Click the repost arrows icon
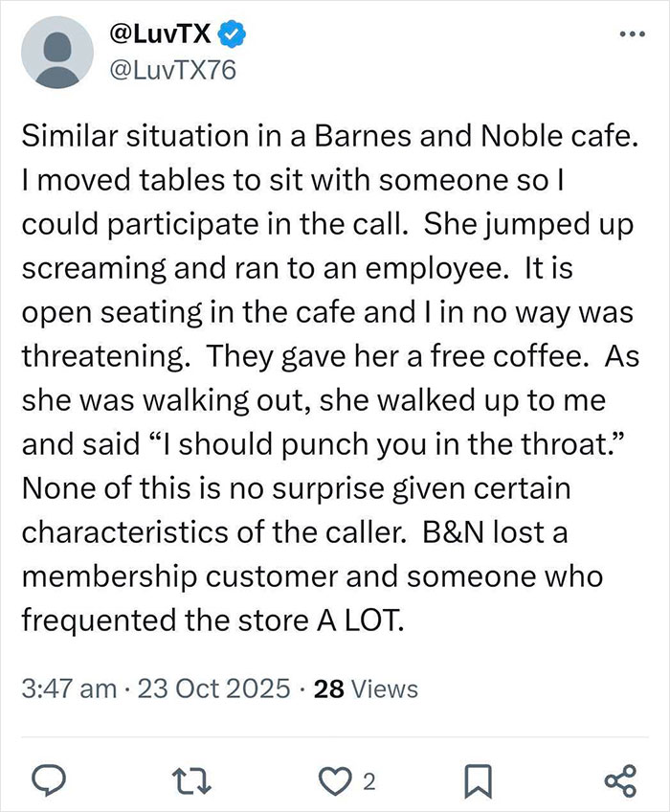 click(x=190, y=782)
